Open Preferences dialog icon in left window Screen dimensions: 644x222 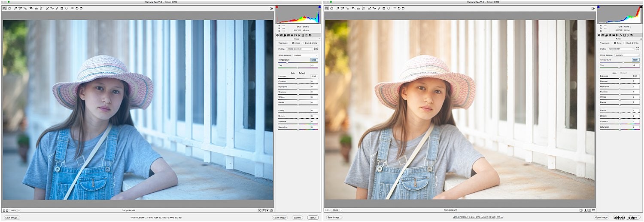point(72,8)
